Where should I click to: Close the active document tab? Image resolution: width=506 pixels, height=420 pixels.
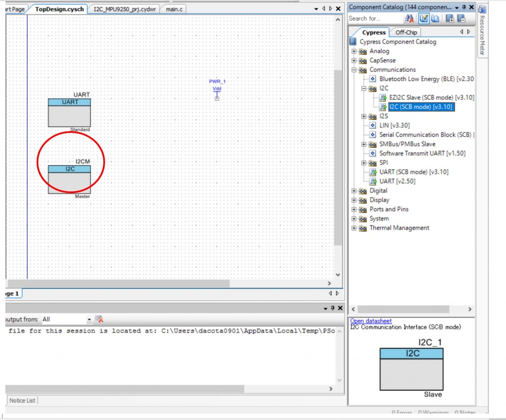click(x=338, y=9)
